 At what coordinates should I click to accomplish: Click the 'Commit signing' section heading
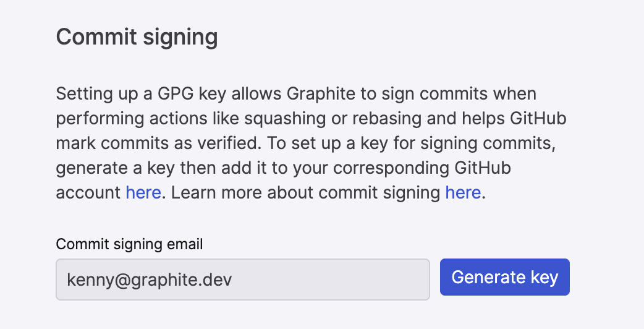(x=137, y=37)
